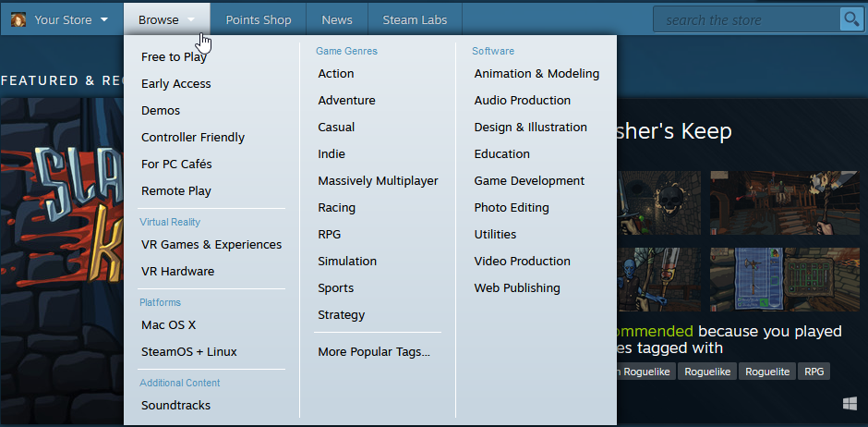
Task: Expand the Your Store dropdown arrow
Action: point(104,20)
